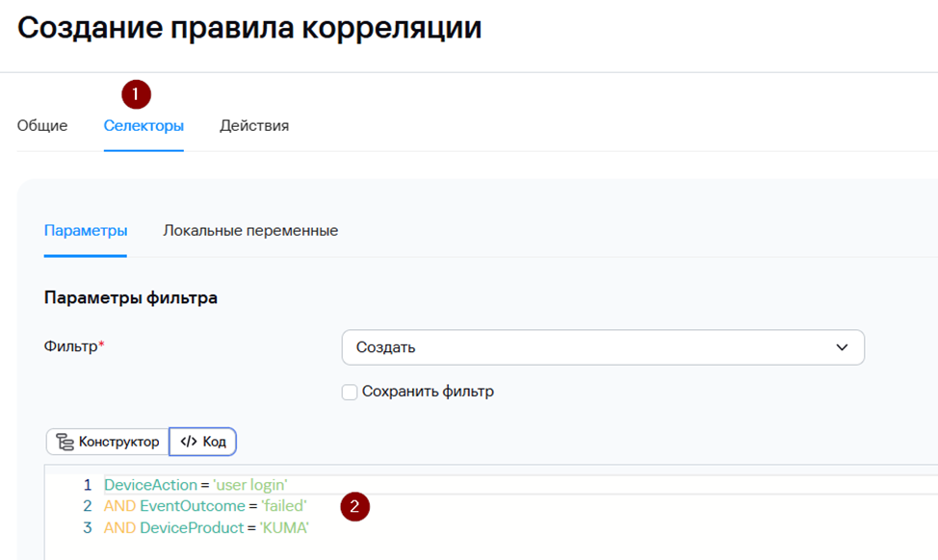This screenshot has height=560, width=938.
Task: Switch to the Селекторы tab
Action: 143,125
